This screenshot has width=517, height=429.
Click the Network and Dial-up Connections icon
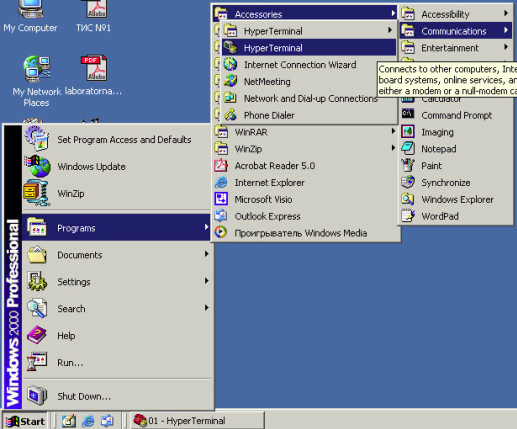pos(230,98)
